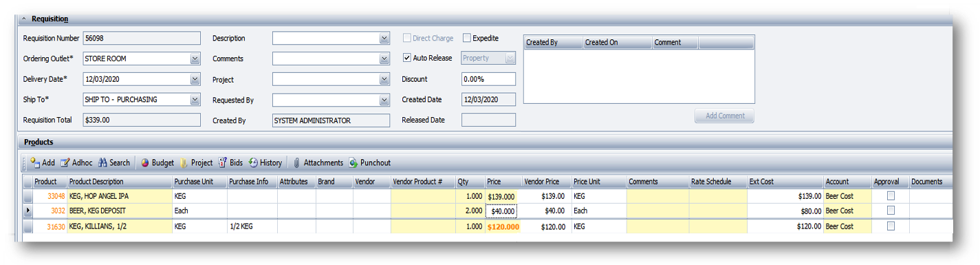Launch the Punchout tool

pos(369,162)
